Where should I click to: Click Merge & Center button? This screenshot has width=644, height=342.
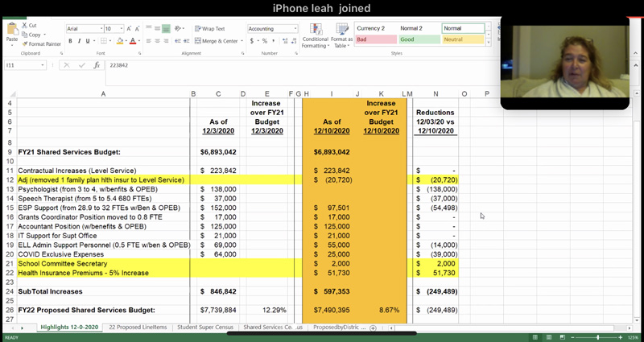coord(217,41)
